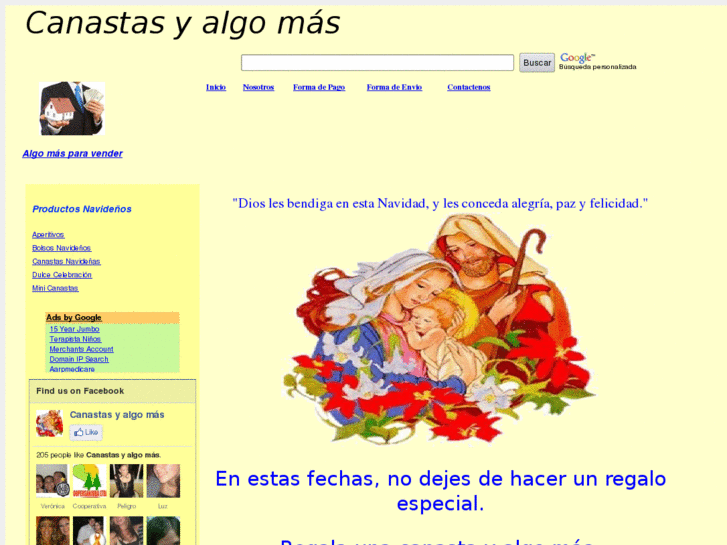The image size is (727, 545).
Task: Open the Mini Canastas category
Action: click(55, 289)
